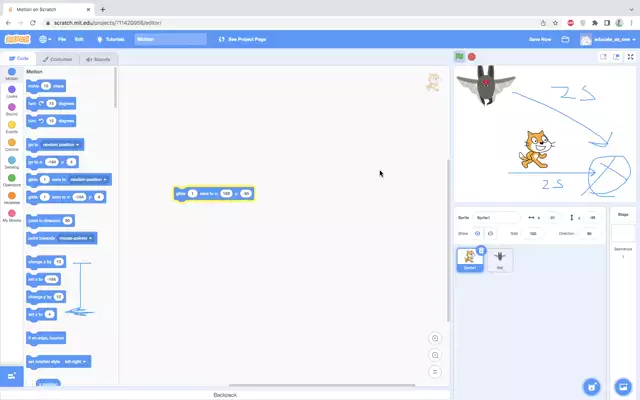Switch to the Costumes tab
The image size is (640, 400).
58,59
